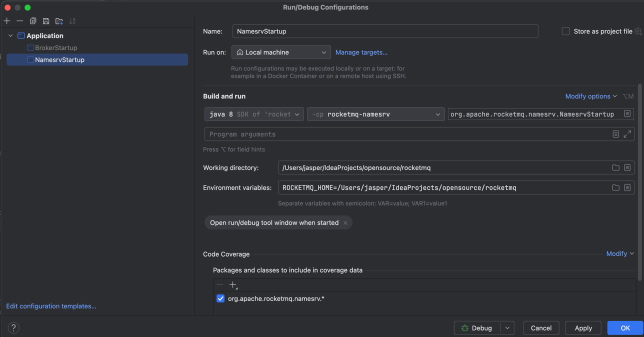
Task: Insert macro in Working directory field
Action: [627, 167]
